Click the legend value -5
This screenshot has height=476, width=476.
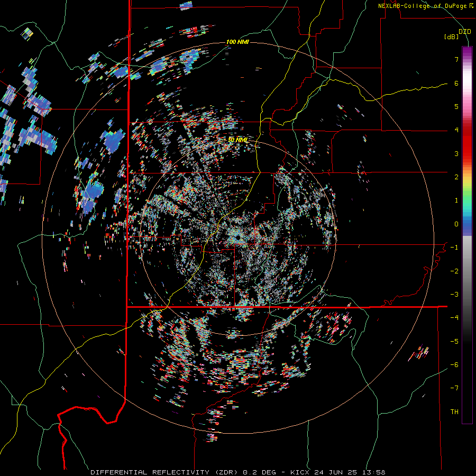[454, 342]
